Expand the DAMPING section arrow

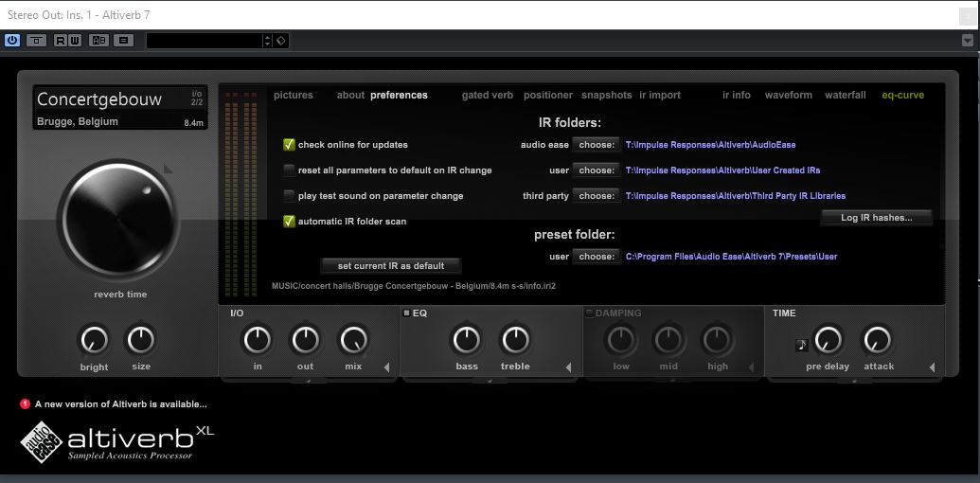(751, 367)
